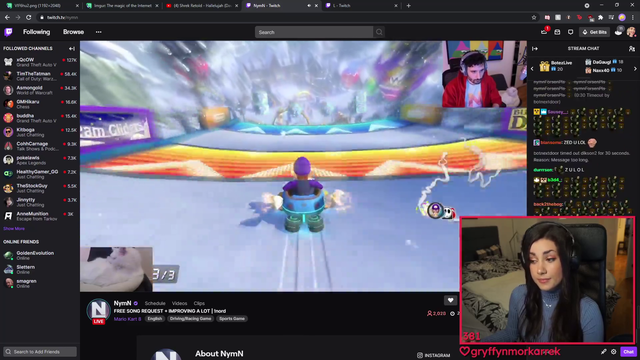Open Prime Loot crown with red badge
The width and height of the screenshot is (640, 360).
[544, 32]
